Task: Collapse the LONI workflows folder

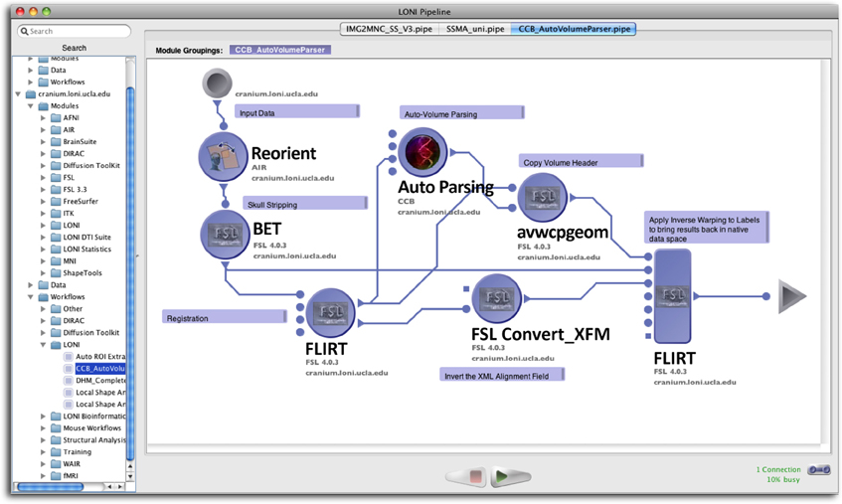Action: coord(43,345)
